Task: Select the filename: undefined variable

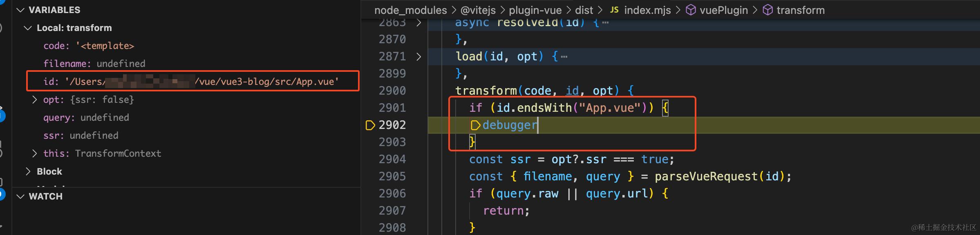Action: click(186, 64)
